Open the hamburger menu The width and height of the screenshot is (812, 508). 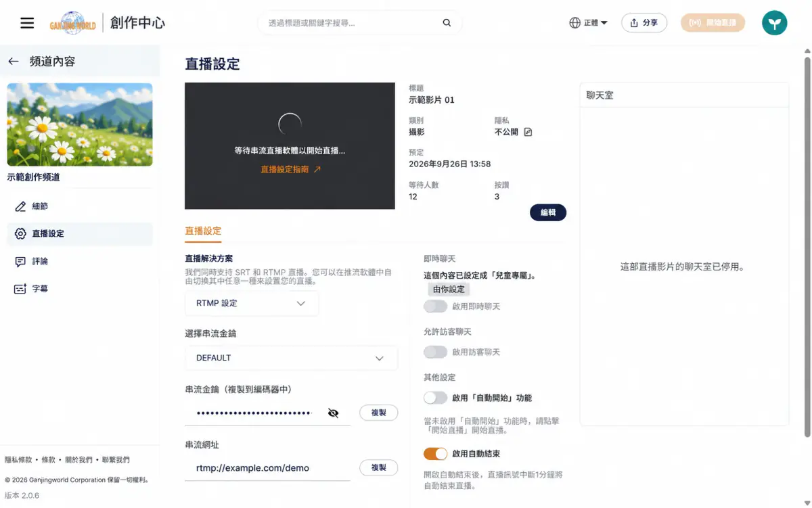(x=27, y=23)
